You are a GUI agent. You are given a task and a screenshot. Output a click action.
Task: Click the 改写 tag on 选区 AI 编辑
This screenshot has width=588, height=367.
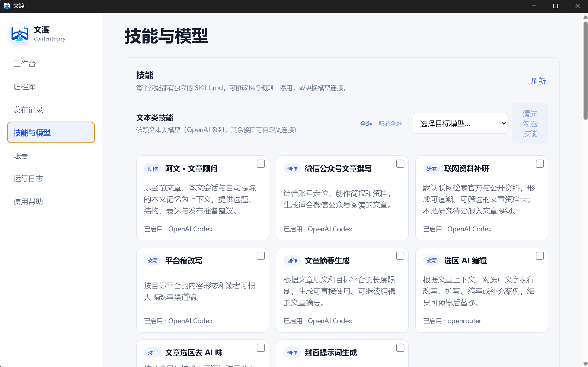432,261
